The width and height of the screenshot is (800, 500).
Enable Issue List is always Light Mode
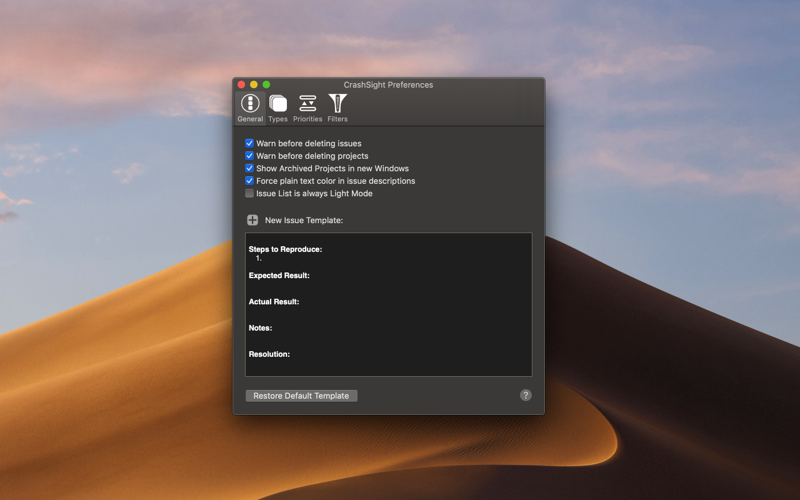249,193
